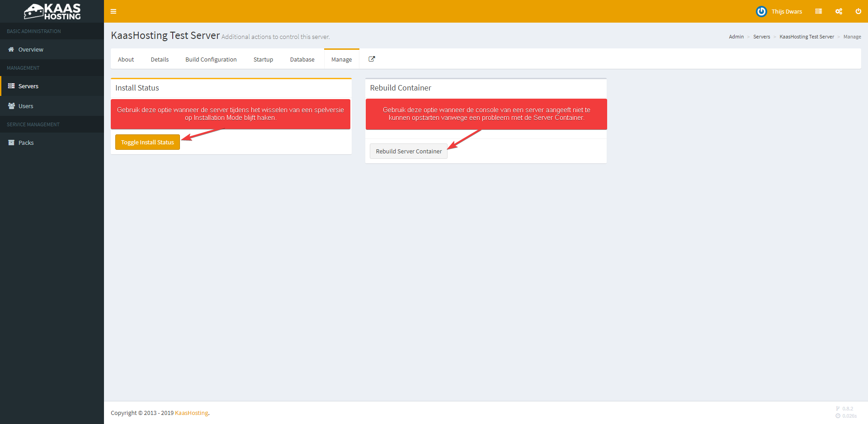Screen dimensions: 868x424
Task: Switch to the Details tab
Action: point(160,60)
